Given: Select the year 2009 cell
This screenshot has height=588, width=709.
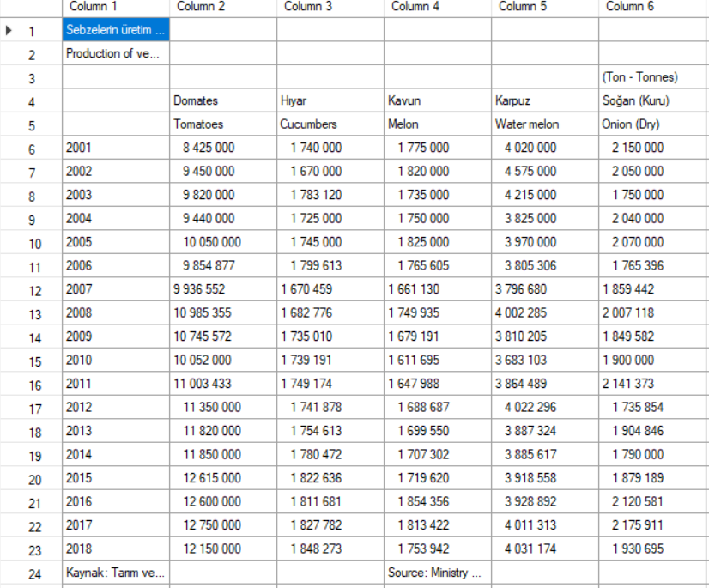Looking at the screenshot, I should coord(116,336).
